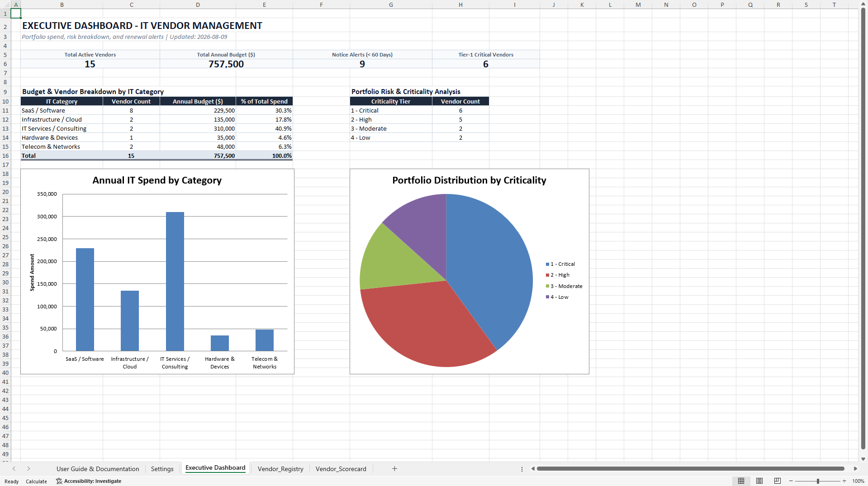Select the Infrastructure / Cloud chart bar
Image resolution: width=868 pixels, height=486 pixels.
click(130, 321)
